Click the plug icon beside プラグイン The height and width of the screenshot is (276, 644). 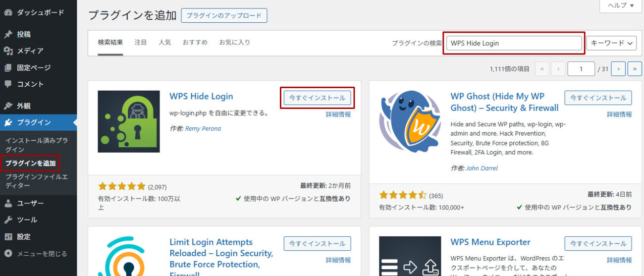8,122
